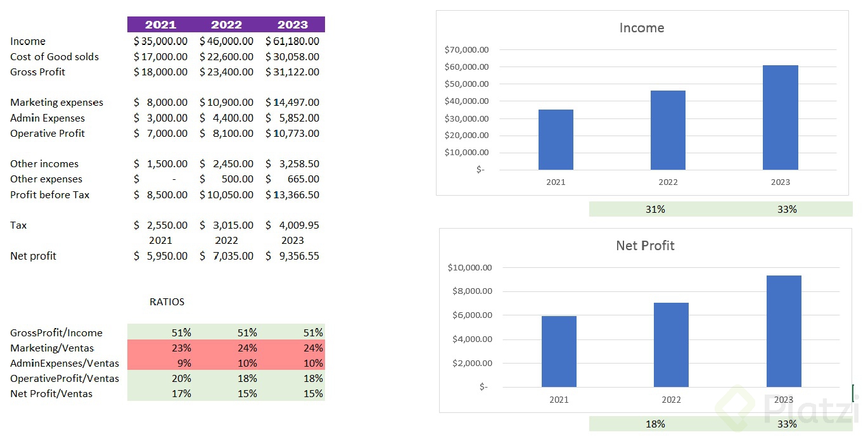The width and height of the screenshot is (868, 437).
Task: Click the 2021 purple header cell
Action: (160, 25)
